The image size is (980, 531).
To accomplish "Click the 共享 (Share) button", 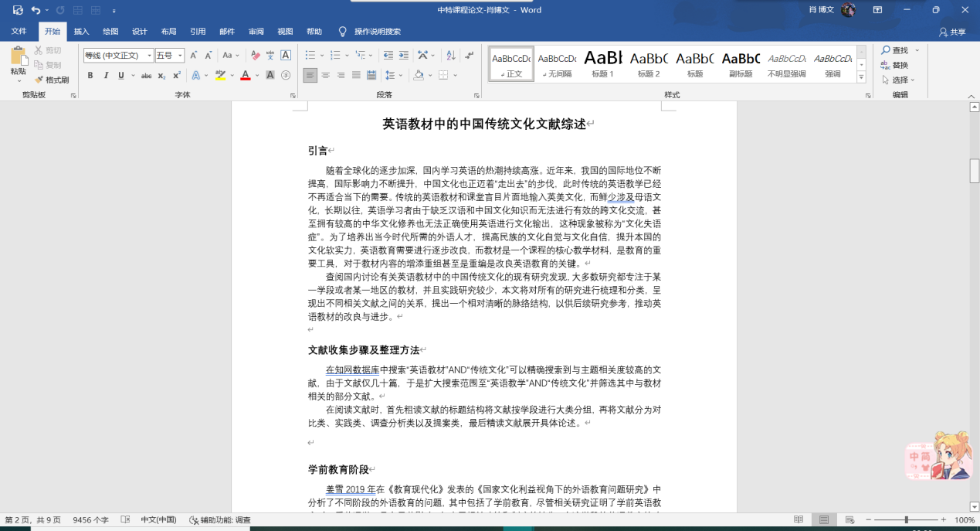I will click(952, 32).
